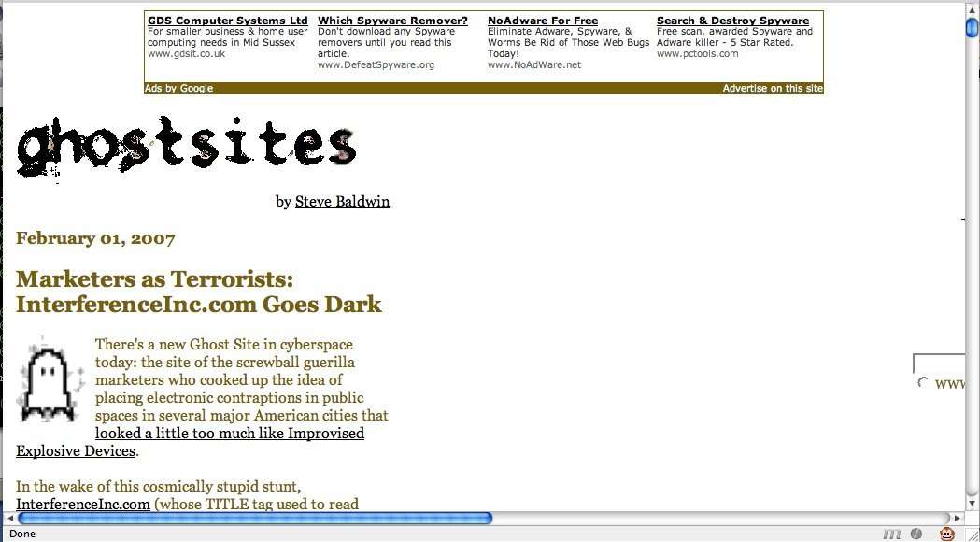Click the gray slashed-circle status bar icon
980x542 pixels.
pyautogui.click(x=916, y=534)
